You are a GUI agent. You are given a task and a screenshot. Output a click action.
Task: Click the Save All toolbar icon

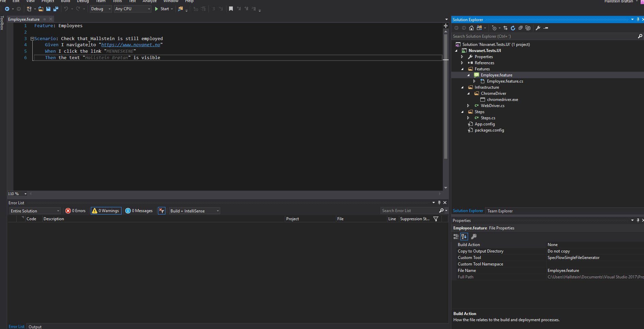(56, 9)
